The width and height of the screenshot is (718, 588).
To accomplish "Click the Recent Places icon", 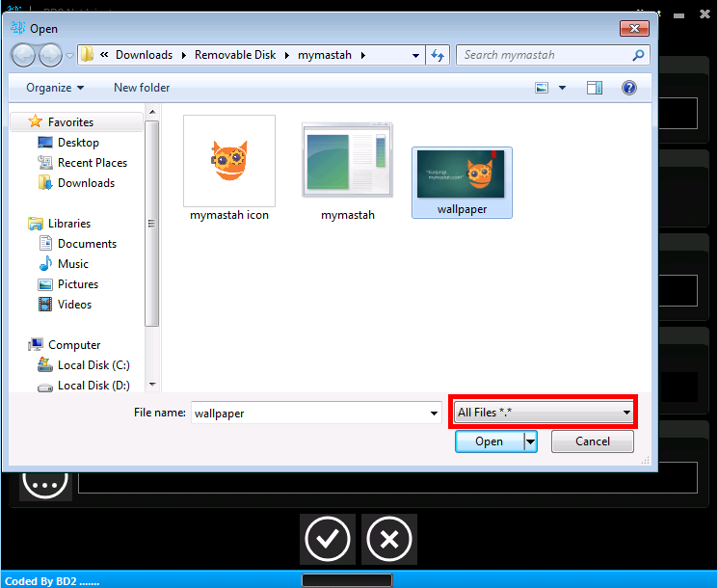I will pyautogui.click(x=45, y=163).
